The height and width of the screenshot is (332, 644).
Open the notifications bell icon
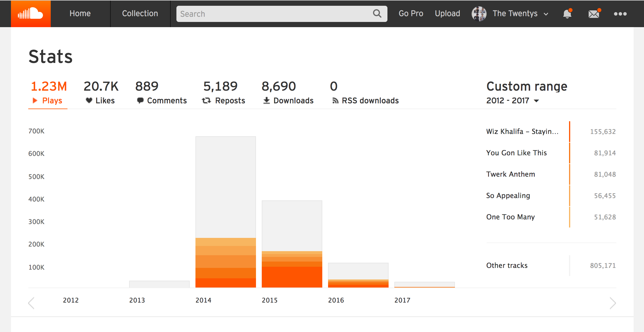567,14
